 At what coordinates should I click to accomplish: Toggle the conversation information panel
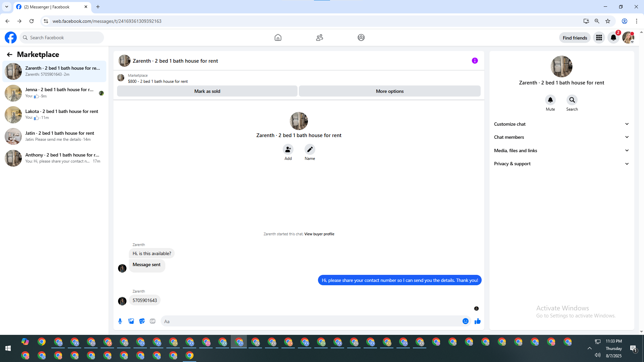click(x=475, y=61)
